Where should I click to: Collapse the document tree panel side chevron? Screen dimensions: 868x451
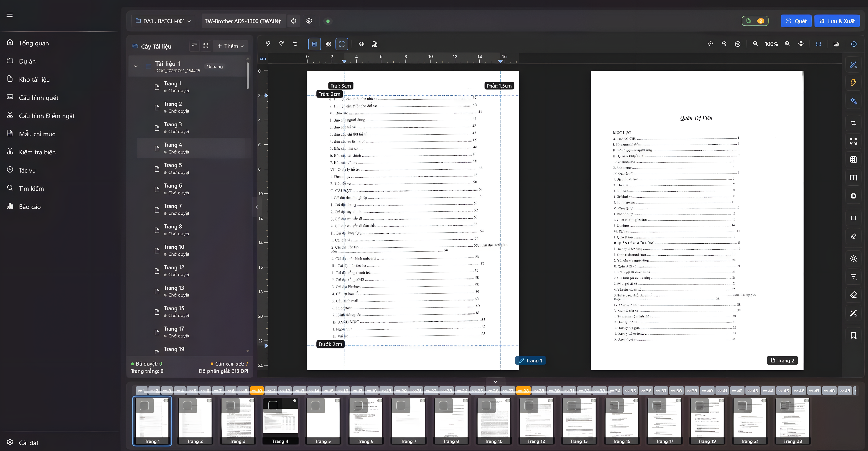(x=257, y=207)
